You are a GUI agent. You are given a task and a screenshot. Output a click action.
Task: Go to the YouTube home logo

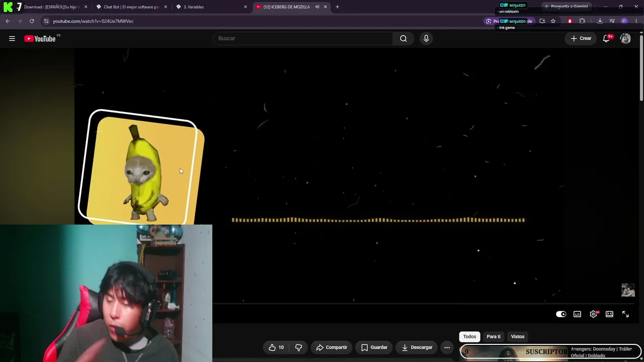pyautogui.click(x=40, y=39)
